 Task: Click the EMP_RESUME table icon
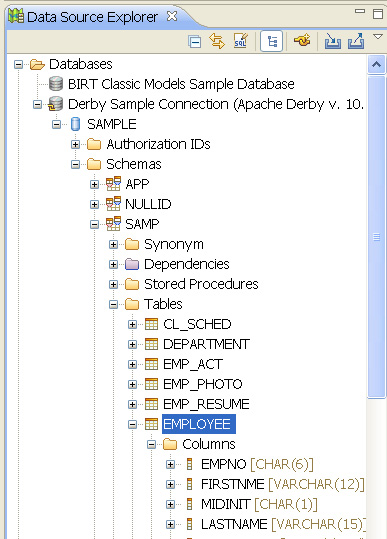click(151, 404)
